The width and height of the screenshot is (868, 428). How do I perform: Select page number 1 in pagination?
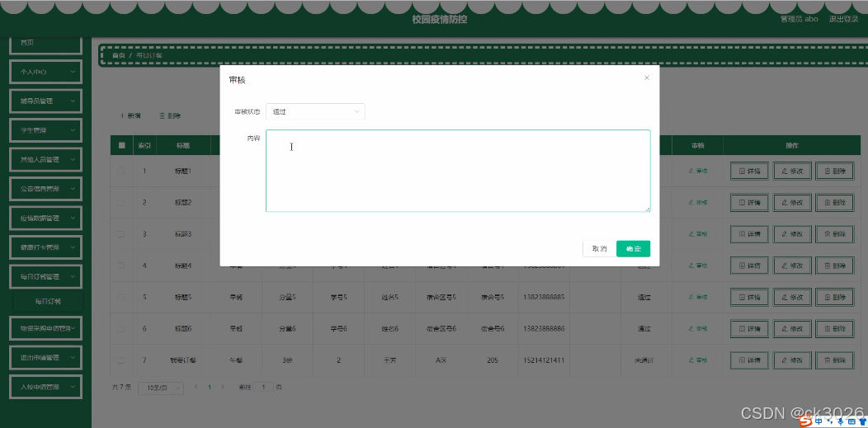[x=210, y=387]
